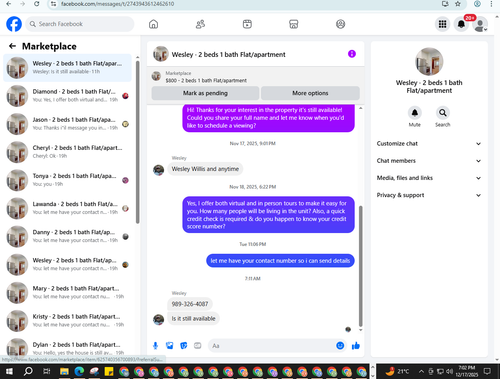Open the Friends icon in top navigation
Screen dimensions: 500x379
click(200, 24)
